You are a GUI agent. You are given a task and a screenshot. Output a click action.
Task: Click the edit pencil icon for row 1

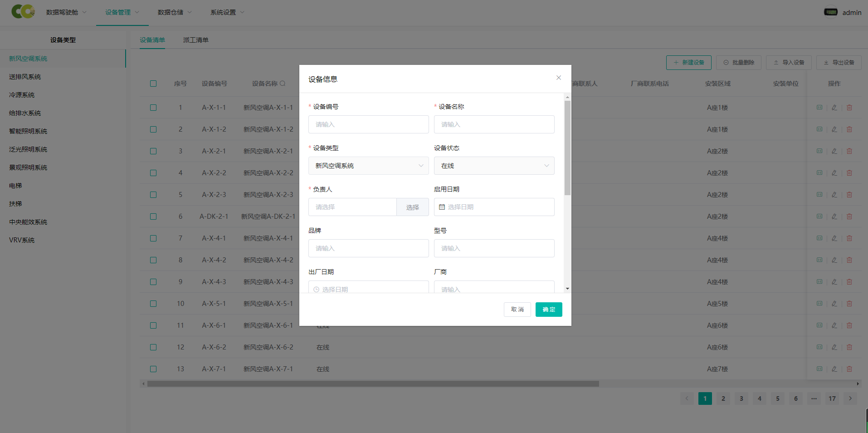coord(834,108)
